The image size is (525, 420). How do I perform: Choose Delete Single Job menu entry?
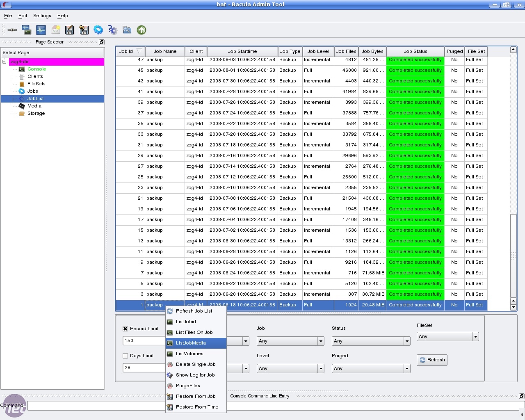[x=196, y=364]
